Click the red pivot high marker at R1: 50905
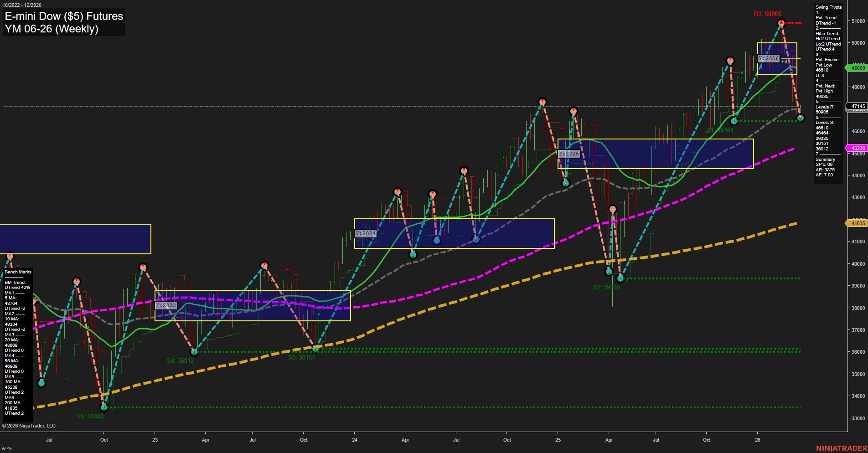The image size is (868, 453). click(781, 22)
